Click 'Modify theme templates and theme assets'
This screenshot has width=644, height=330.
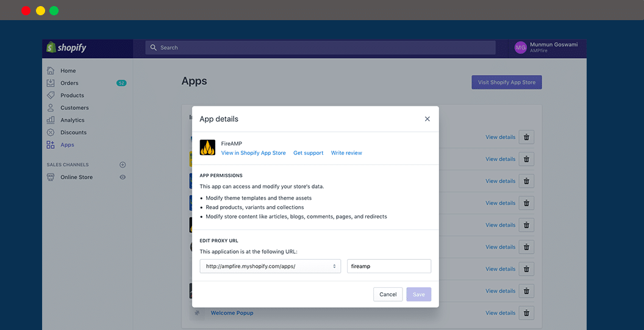click(x=259, y=198)
